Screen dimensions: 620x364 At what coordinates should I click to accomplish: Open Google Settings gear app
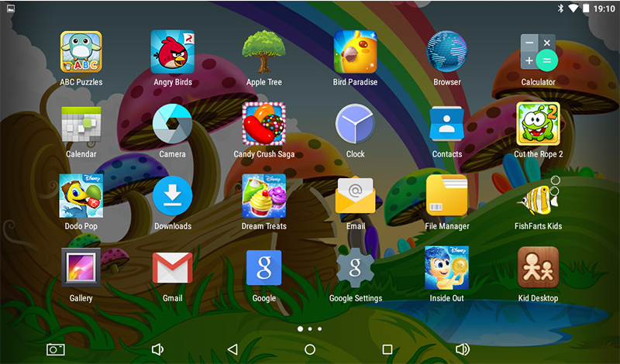355,267
